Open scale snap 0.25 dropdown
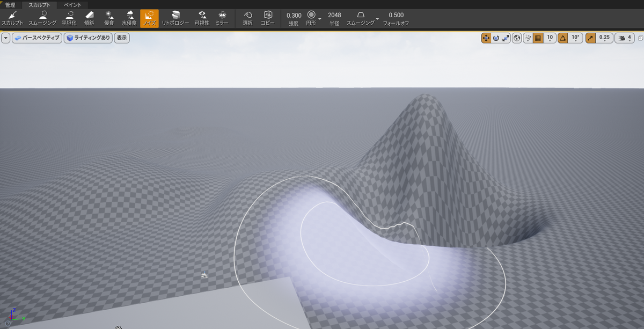The width and height of the screenshot is (644, 329). click(604, 38)
